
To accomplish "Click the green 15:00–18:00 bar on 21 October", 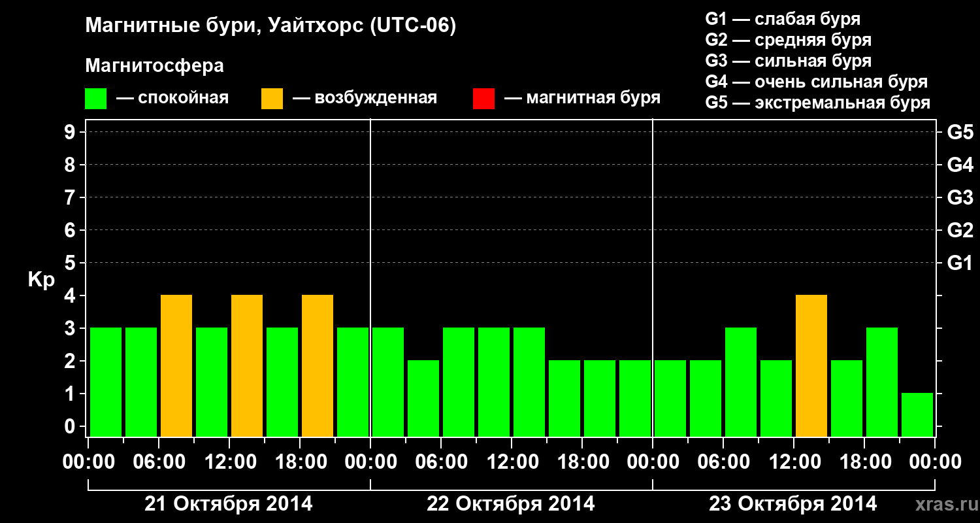I will coord(282,382).
